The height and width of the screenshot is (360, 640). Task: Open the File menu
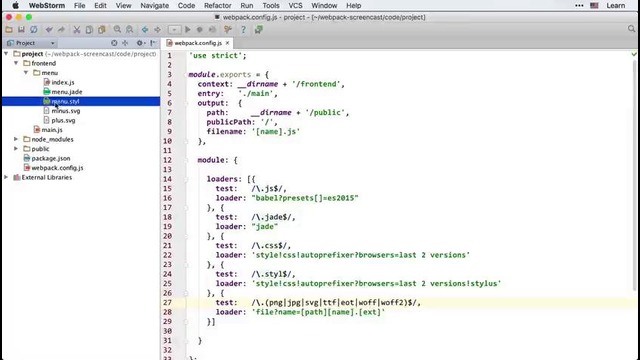(x=79, y=6)
